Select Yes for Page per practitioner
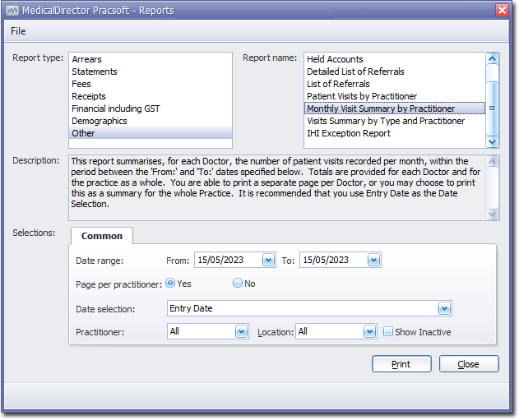 click(170, 283)
